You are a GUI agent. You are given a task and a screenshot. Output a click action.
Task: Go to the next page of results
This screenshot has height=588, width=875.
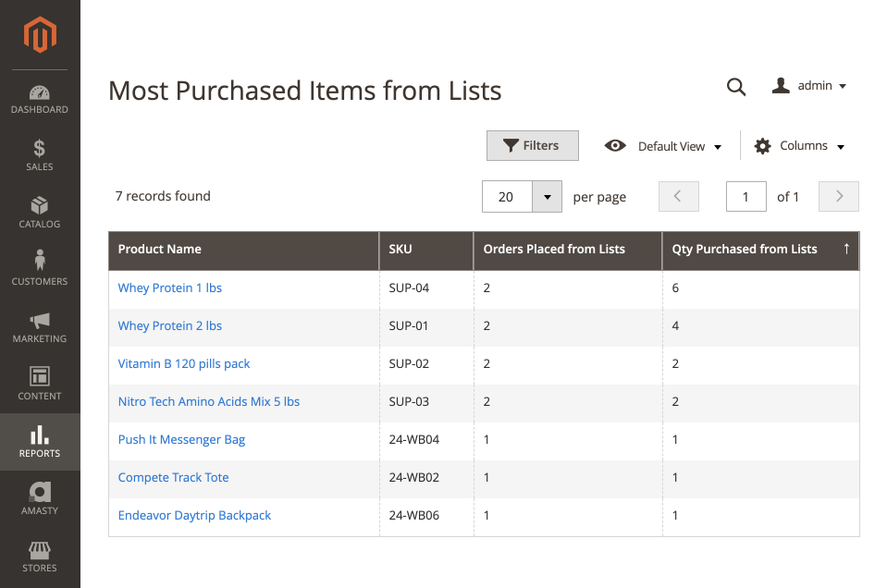838,196
